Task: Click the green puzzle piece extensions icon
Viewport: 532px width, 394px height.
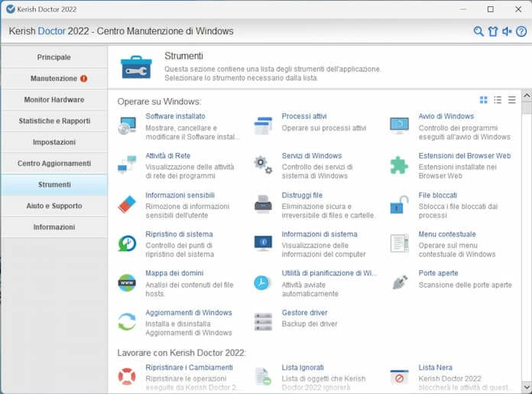Action: tap(399, 165)
